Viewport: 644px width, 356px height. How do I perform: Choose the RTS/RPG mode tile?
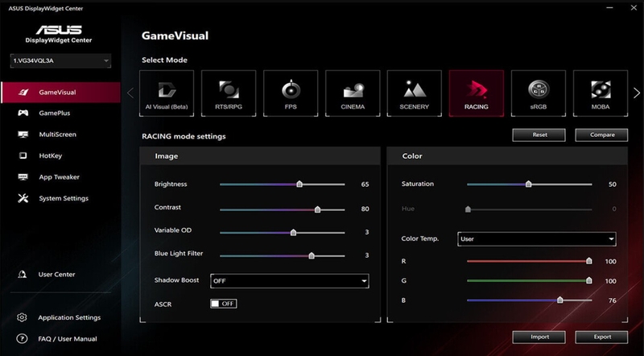pyautogui.click(x=229, y=93)
